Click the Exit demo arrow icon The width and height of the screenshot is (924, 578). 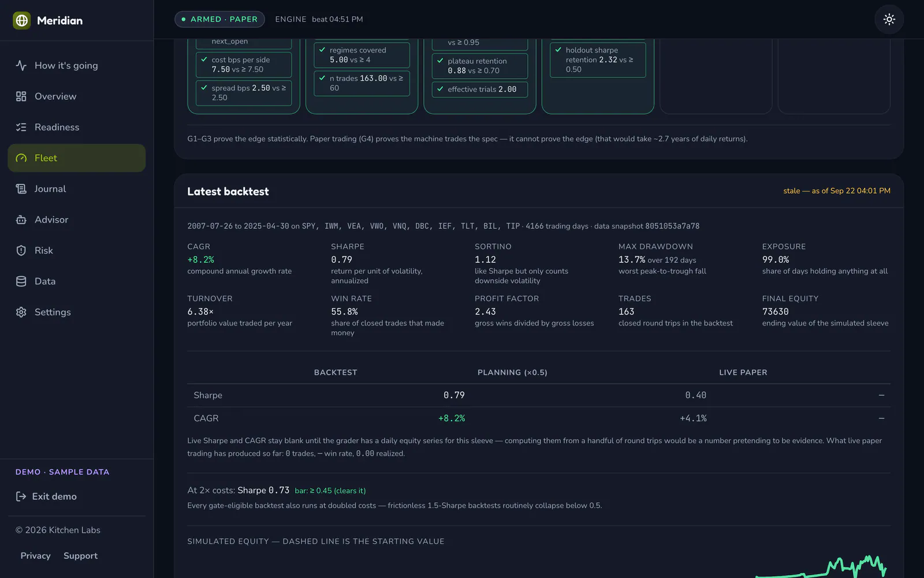click(x=21, y=497)
